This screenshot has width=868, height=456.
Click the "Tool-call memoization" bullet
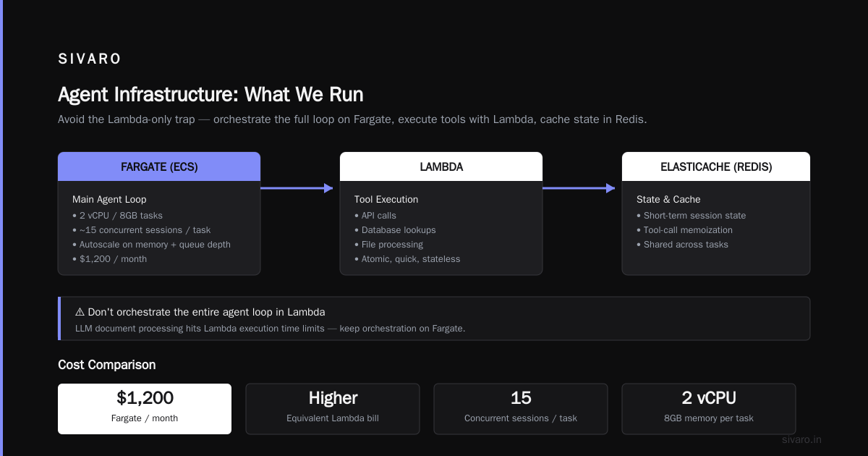click(x=684, y=230)
